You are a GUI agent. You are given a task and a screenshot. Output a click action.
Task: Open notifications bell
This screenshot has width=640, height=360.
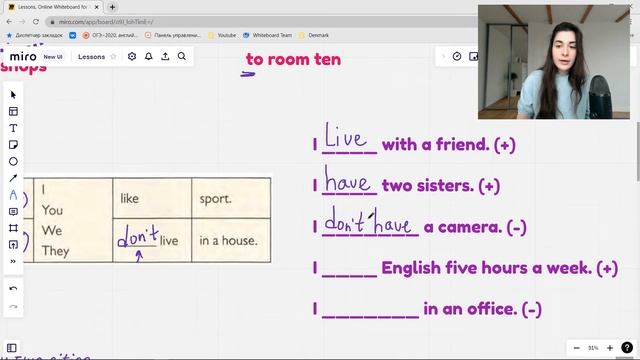[x=149, y=56]
